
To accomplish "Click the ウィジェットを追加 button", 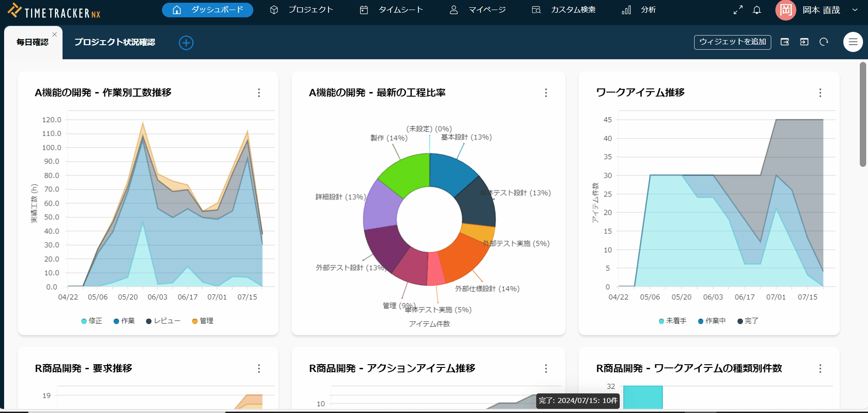I will click(x=732, y=42).
